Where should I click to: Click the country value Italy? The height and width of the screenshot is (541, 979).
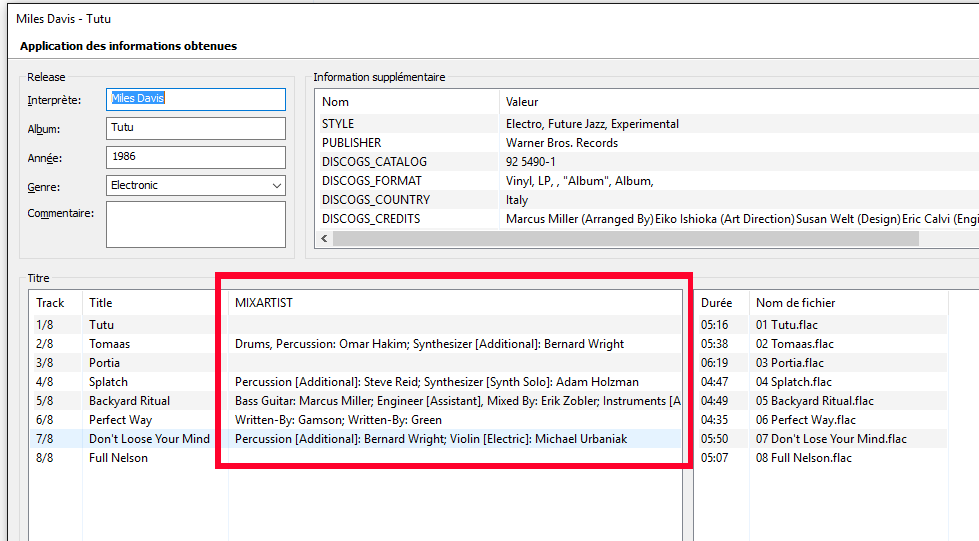coord(517,201)
